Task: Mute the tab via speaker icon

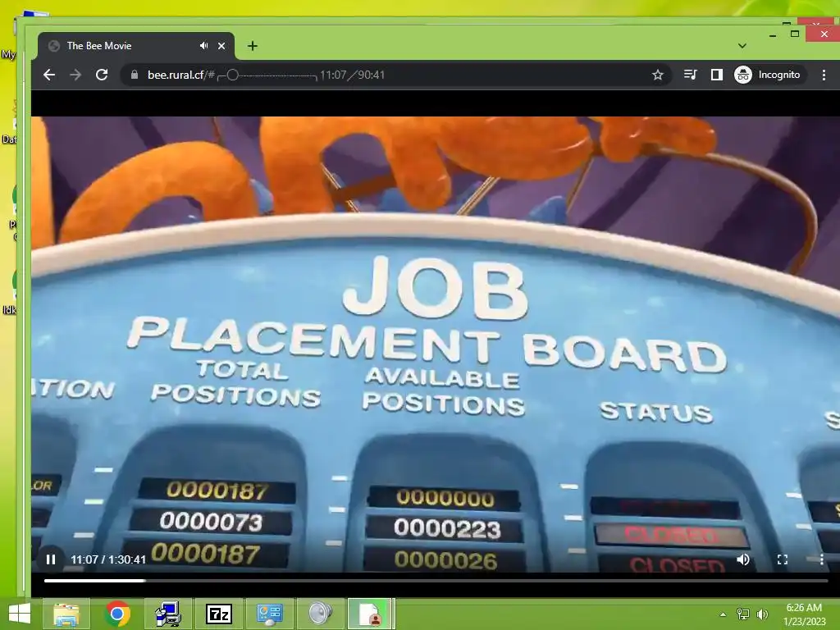Action: coord(203,46)
